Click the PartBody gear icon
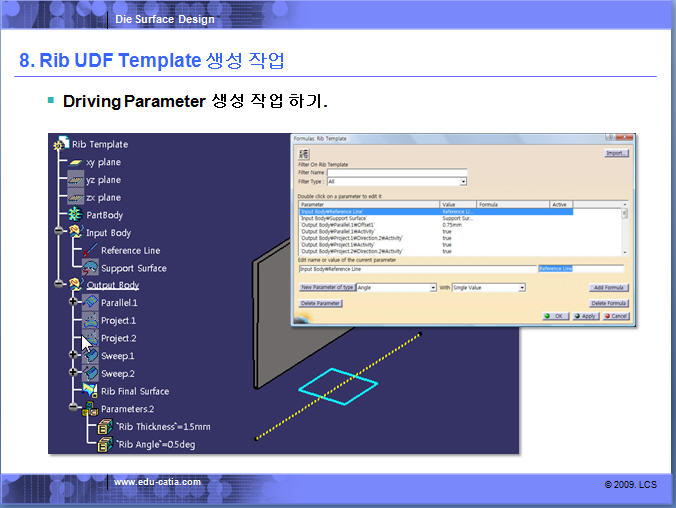 click(76, 215)
